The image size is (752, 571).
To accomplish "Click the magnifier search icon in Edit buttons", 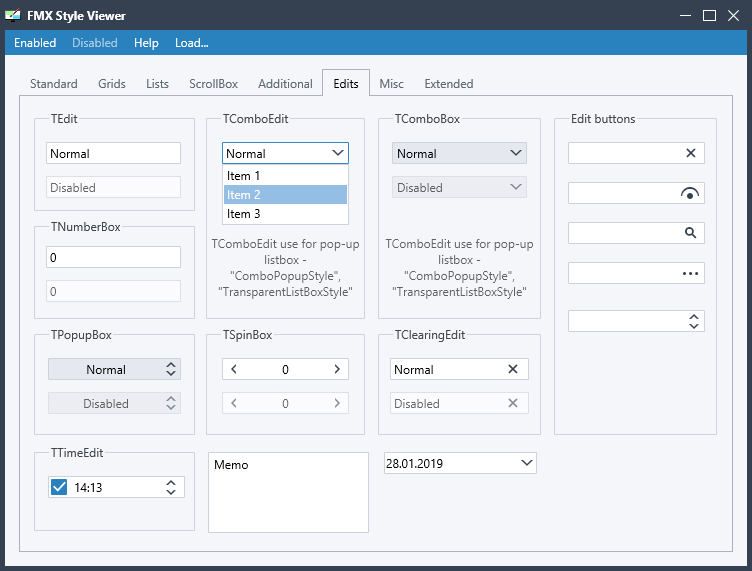I will pos(690,233).
